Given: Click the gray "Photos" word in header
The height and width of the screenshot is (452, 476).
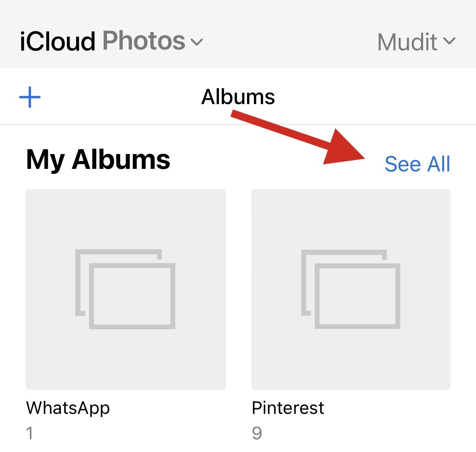Looking at the screenshot, I should (144, 41).
